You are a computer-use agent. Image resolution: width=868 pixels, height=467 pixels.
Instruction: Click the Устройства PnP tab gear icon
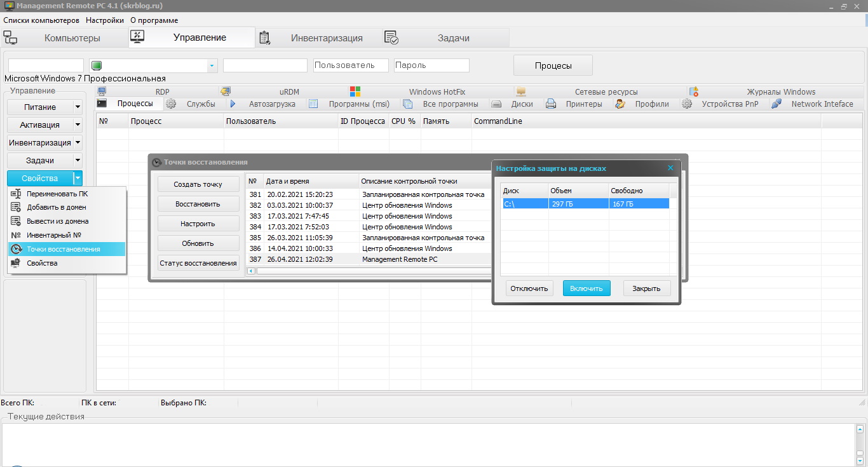687,104
